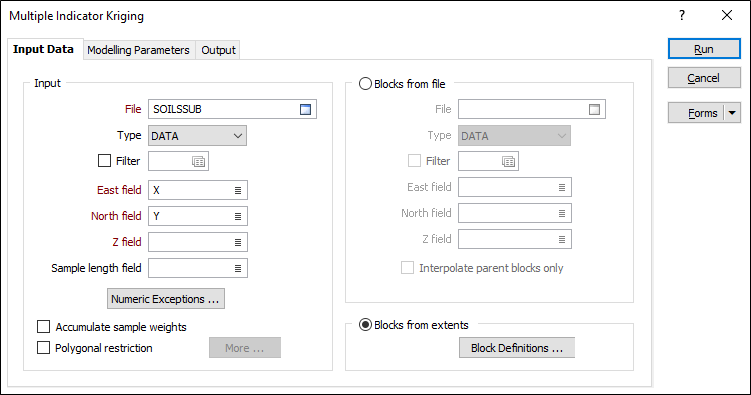The width and height of the screenshot is (751, 395).
Task: Open file browser icon for SOILSSUB input file
Action: [305, 109]
